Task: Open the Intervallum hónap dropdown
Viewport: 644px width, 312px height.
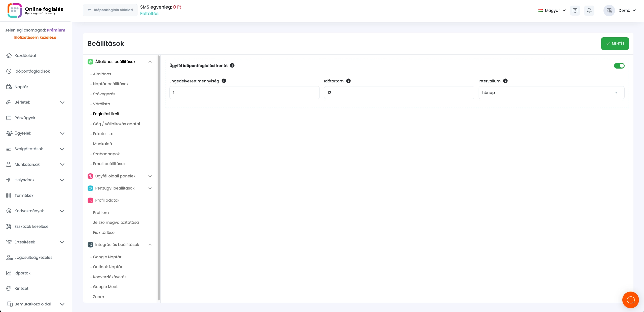Action: click(x=551, y=93)
